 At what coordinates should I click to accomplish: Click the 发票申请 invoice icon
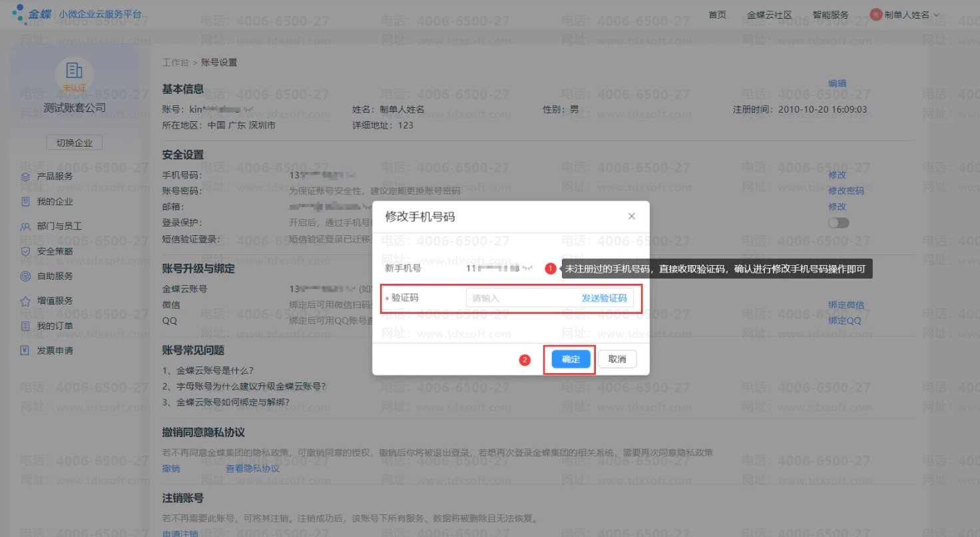25,350
